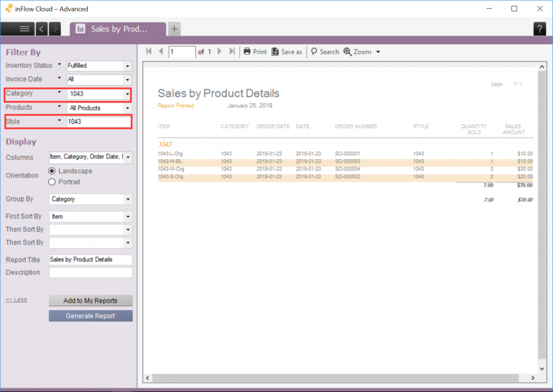Go forward with the right arrow navigation button
The width and height of the screenshot is (553, 392).
[x=55, y=29]
